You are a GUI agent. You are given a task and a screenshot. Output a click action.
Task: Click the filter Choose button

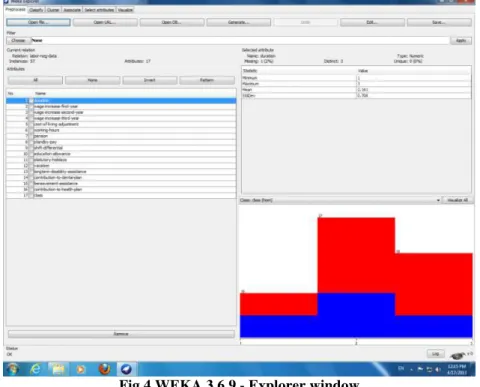coord(18,40)
